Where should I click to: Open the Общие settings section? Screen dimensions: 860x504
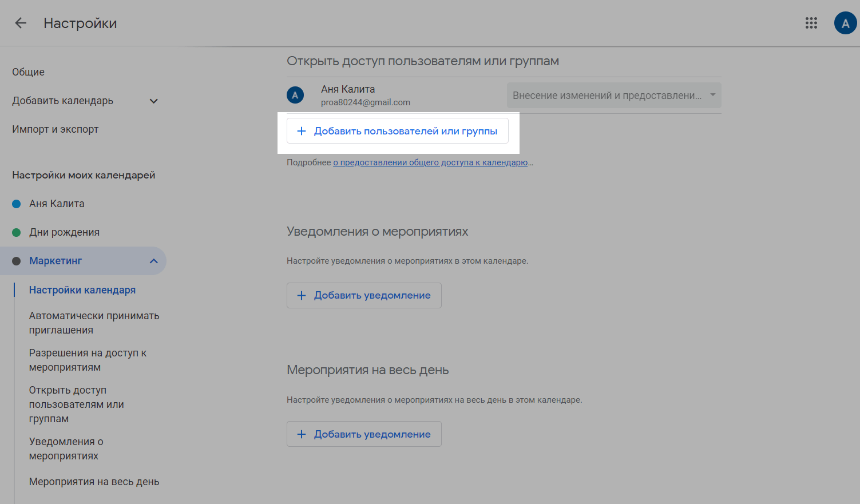pos(29,72)
